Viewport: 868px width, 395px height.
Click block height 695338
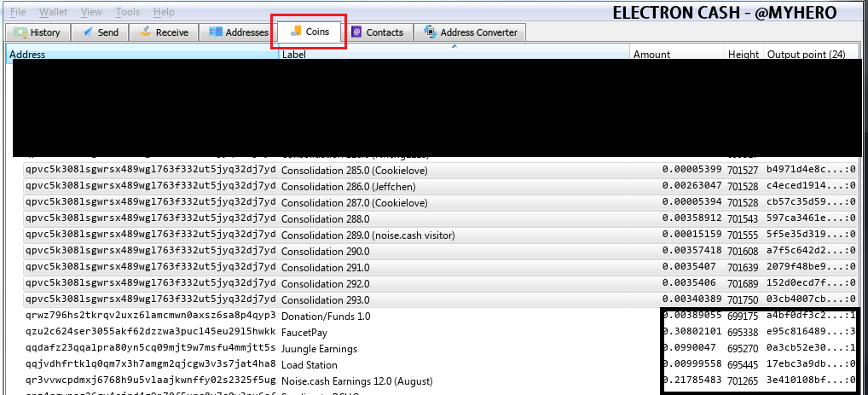pos(743,333)
